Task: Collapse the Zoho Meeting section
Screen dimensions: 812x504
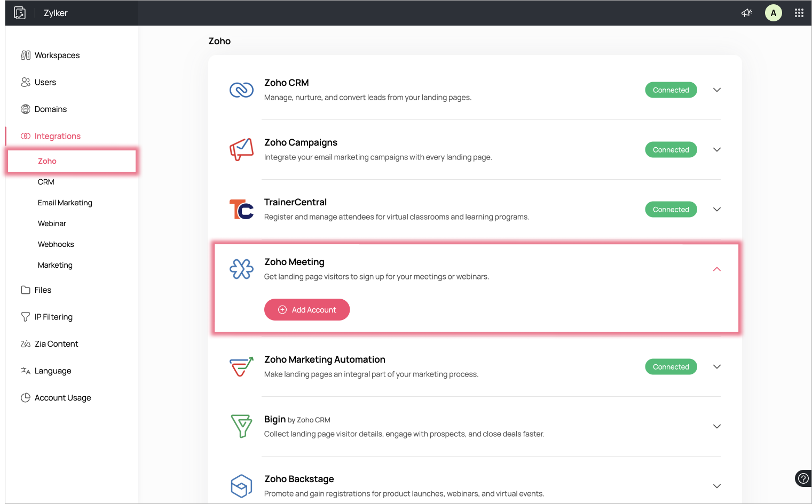Action: click(x=717, y=269)
